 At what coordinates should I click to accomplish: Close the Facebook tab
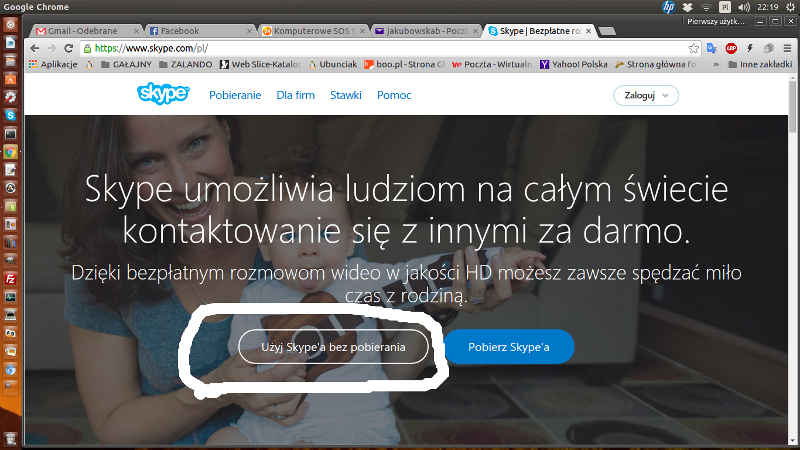pos(249,31)
